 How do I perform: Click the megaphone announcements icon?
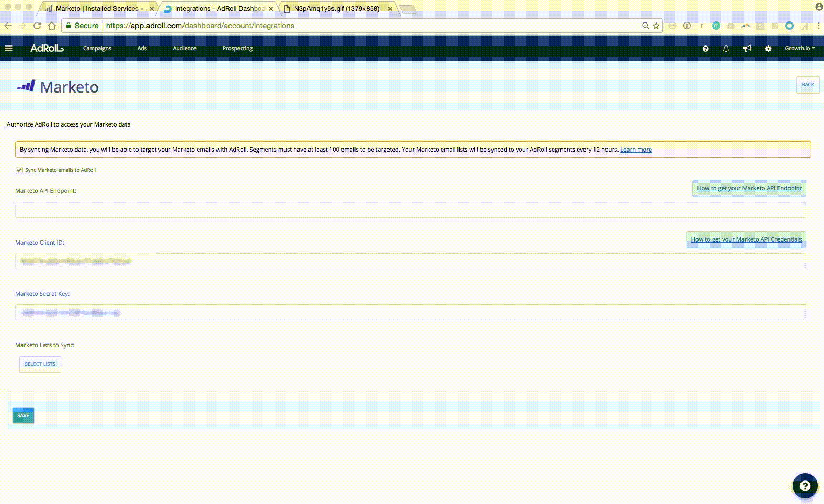click(x=747, y=49)
